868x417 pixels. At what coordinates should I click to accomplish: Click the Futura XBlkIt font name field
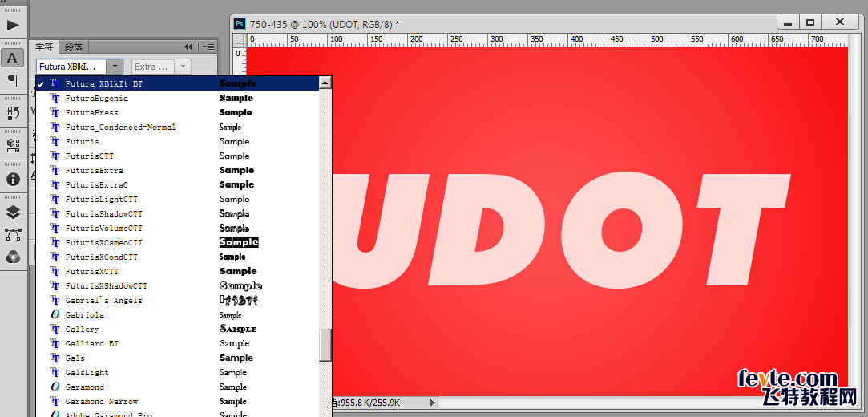click(x=72, y=67)
